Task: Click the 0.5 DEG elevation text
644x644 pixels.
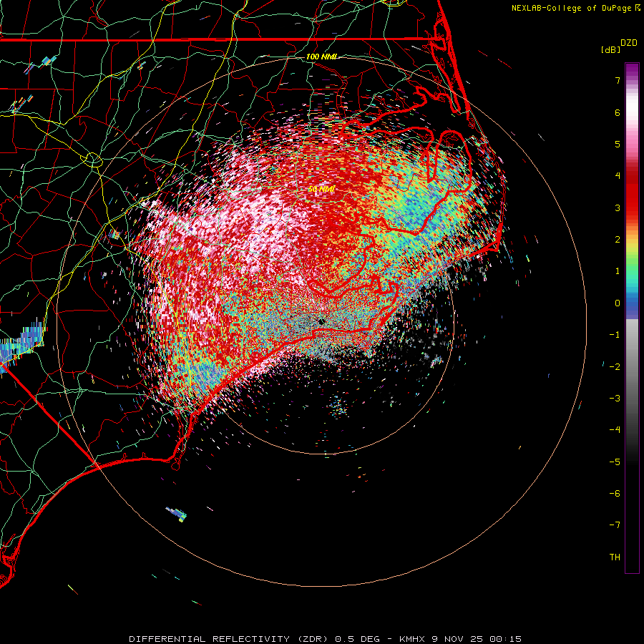Action: pos(356,639)
